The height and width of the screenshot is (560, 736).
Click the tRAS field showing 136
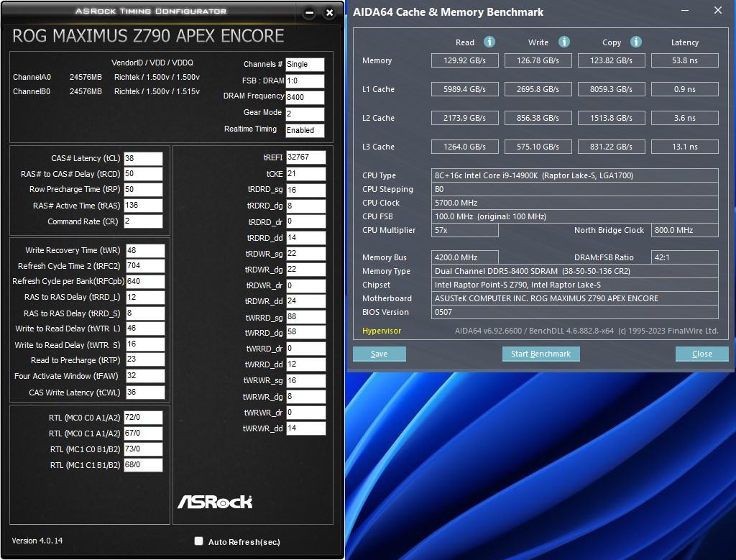(x=143, y=205)
